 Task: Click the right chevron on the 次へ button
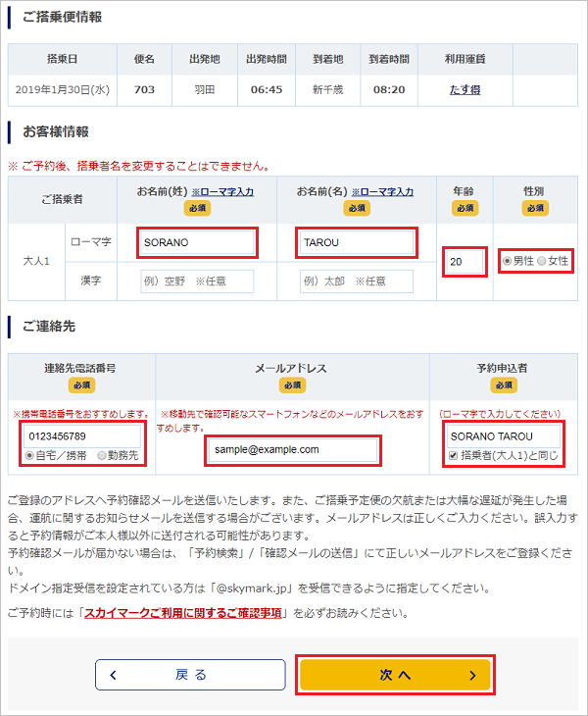coord(471,675)
